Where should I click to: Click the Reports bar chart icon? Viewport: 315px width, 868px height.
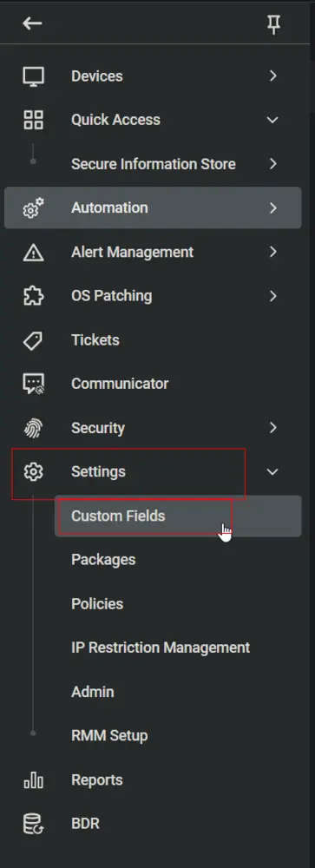coord(33,780)
